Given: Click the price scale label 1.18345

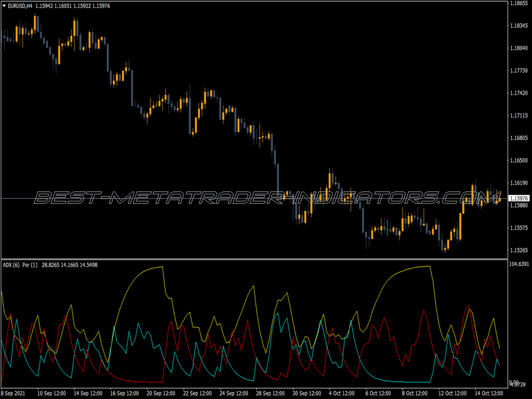Looking at the screenshot, I should (x=519, y=26).
